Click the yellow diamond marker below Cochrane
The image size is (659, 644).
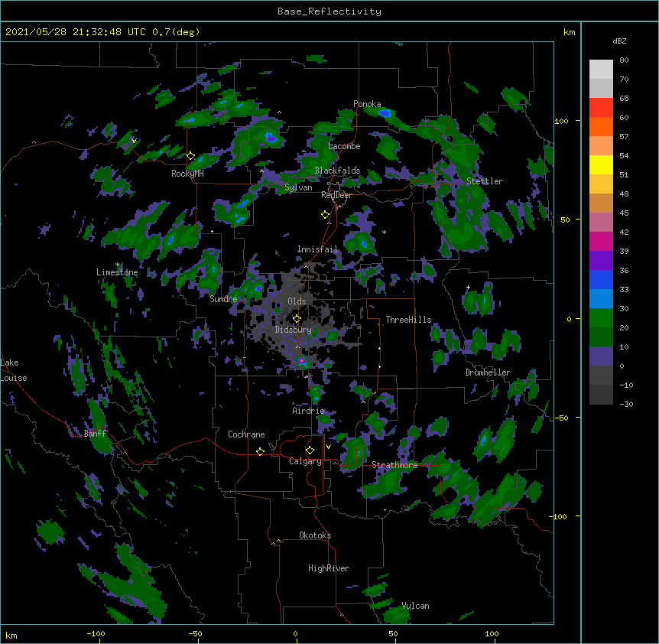click(x=260, y=451)
